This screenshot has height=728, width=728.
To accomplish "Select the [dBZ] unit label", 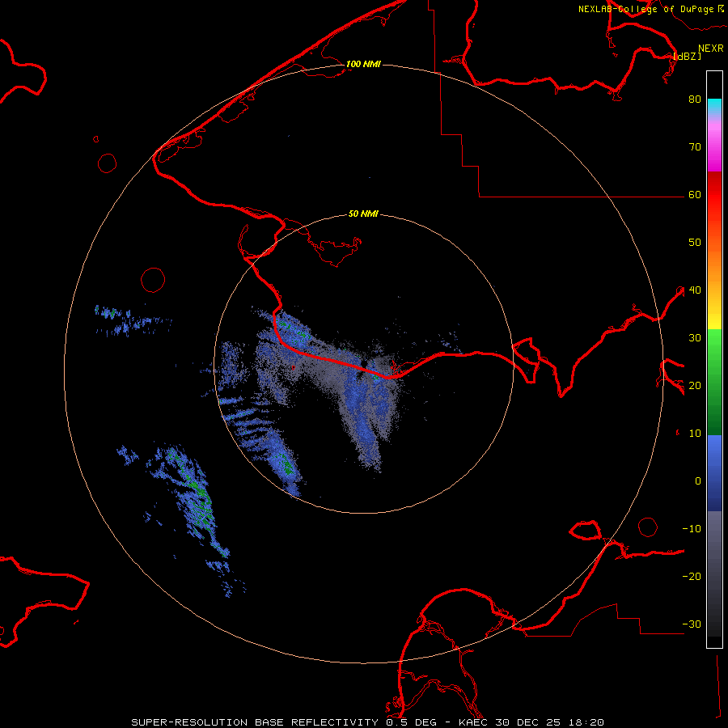I will pyautogui.click(x=687, y=56).
